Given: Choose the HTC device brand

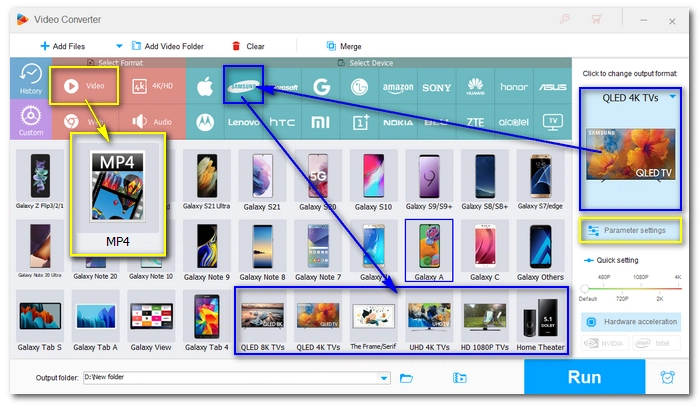Looking at the screenshot, I should (x=282, y=122).
